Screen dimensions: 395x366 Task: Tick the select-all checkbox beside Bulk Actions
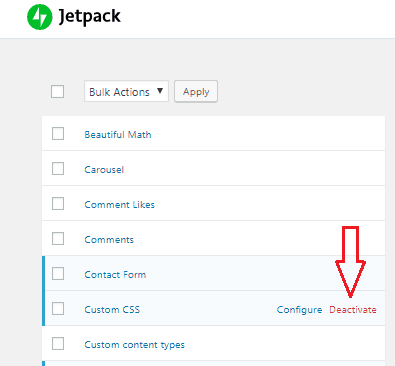57,92
